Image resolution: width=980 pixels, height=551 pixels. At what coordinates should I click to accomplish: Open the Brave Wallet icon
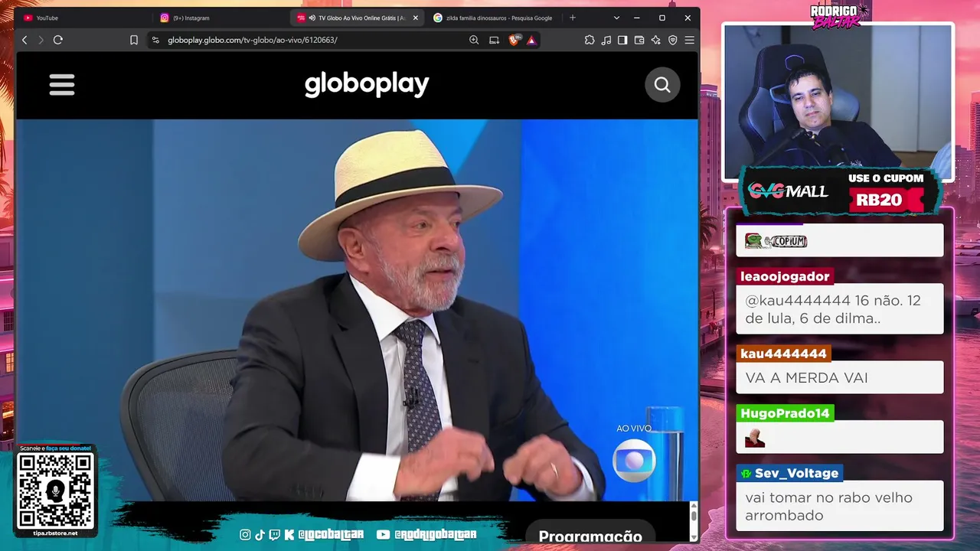[639, 40]
